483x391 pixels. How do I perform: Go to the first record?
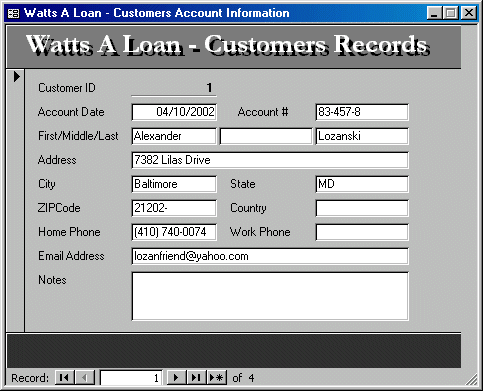point(64,378)
